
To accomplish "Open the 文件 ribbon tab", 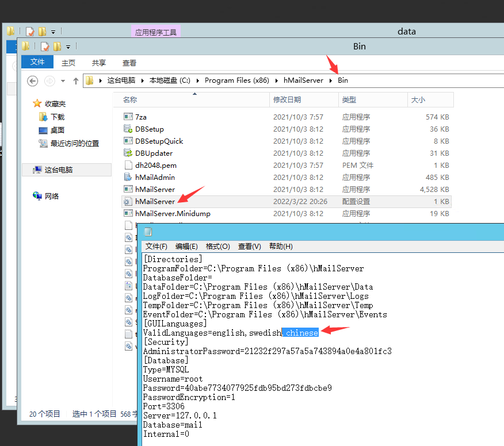I will point(37,62).
